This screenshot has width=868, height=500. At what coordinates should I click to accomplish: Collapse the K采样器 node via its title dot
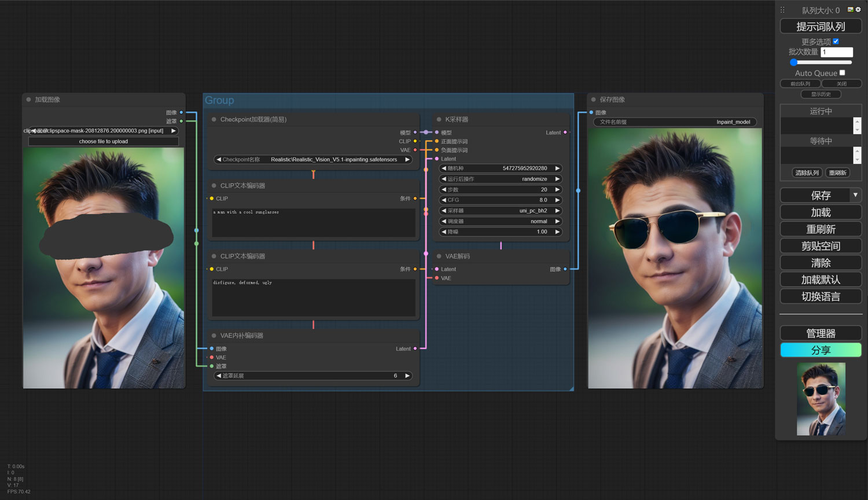[439, 119]
